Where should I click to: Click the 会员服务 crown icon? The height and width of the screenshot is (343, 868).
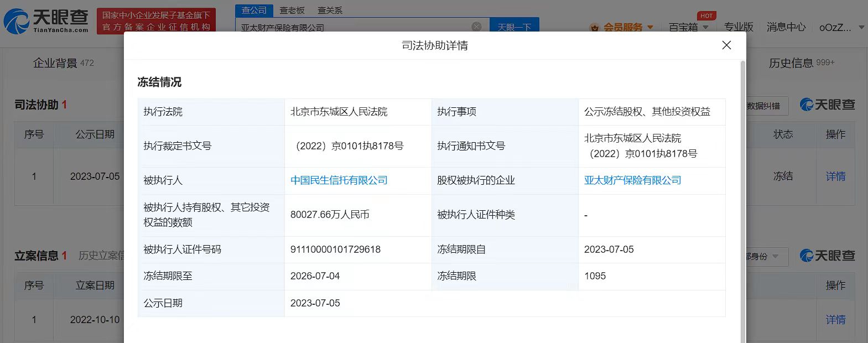pyautogui.click(x=595, y=28)
